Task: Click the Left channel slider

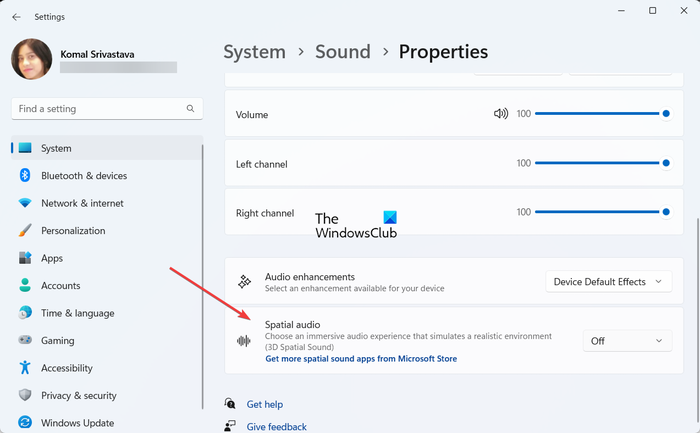Action: point(600,162)
